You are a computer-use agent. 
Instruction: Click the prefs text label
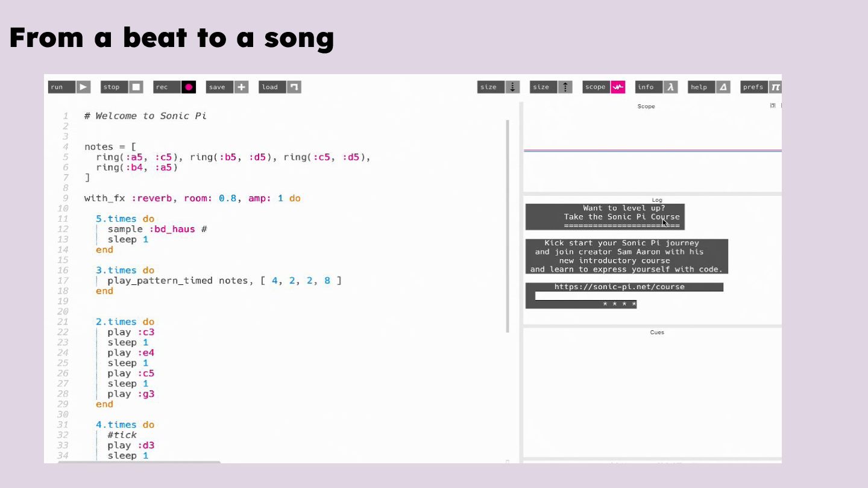click(754, 87)
